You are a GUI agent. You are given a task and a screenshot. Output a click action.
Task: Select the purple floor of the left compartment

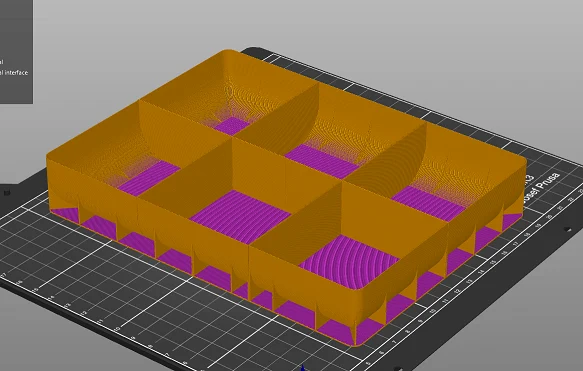point(149,178)
